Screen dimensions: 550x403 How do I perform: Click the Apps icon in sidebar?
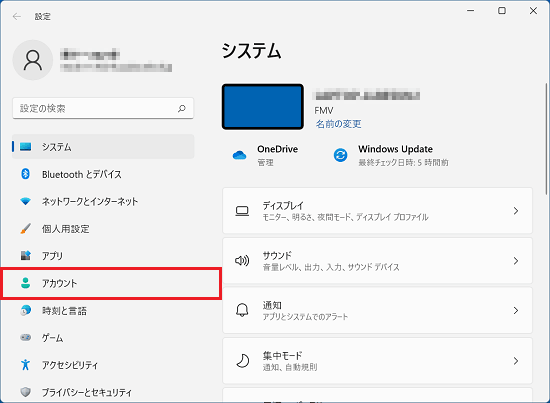pos(25,256)
